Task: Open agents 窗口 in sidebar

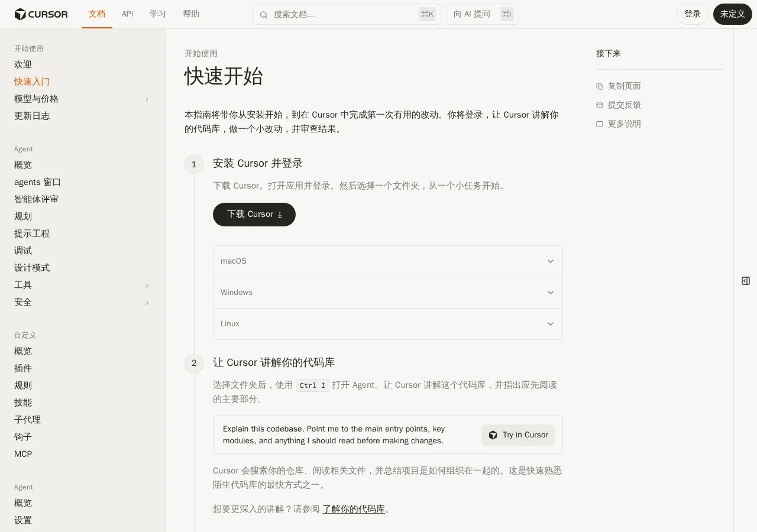Action: click(38, 183)
